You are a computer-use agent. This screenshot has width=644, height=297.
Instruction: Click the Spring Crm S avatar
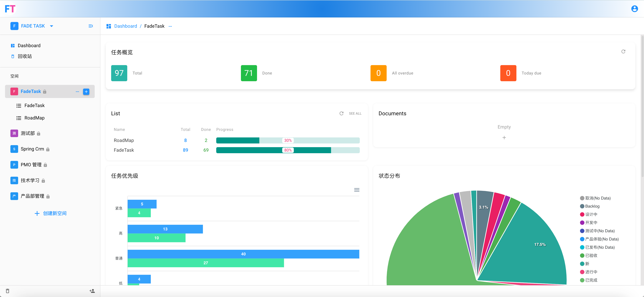click(14, 149)
